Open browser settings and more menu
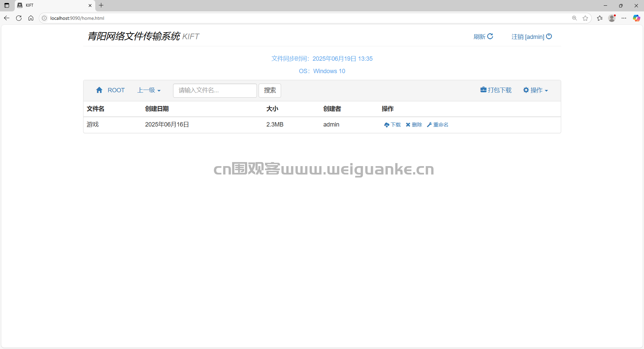644x349 pixels. coord(624,18)
